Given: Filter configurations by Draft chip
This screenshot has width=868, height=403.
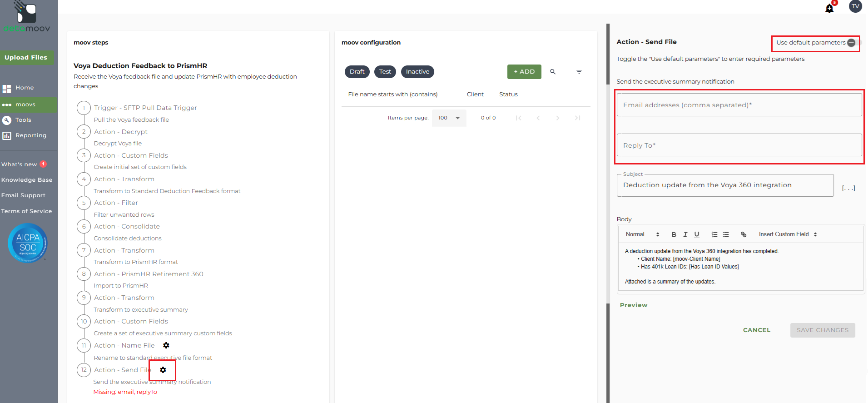Looking at the screenshot, I should point(357,72).
